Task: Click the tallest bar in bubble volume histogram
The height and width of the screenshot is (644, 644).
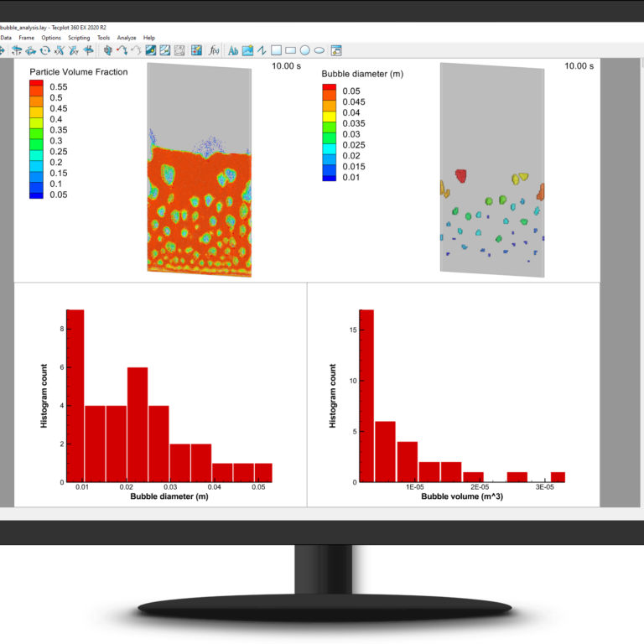Action: (366, 396)
